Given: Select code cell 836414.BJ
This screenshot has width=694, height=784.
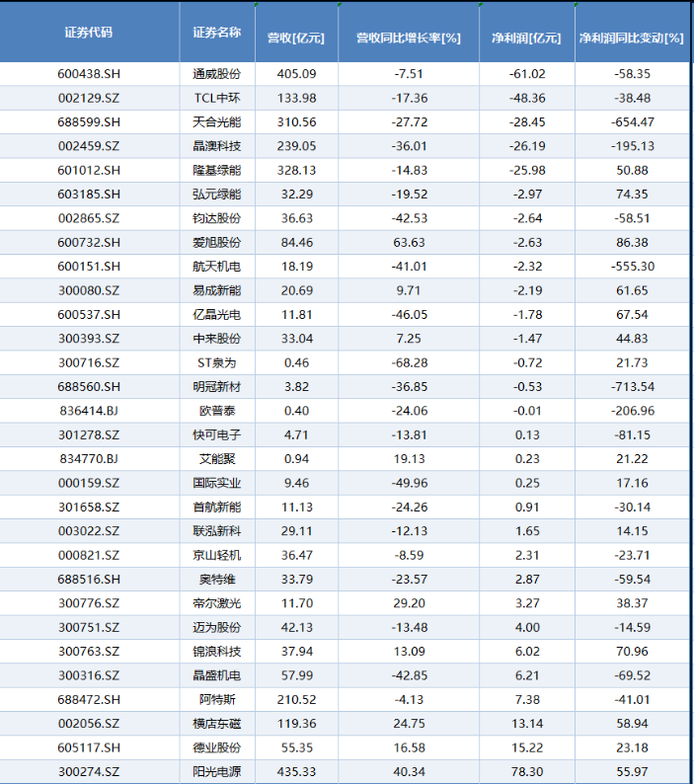Looking at the screenshot, I should 89,411.
